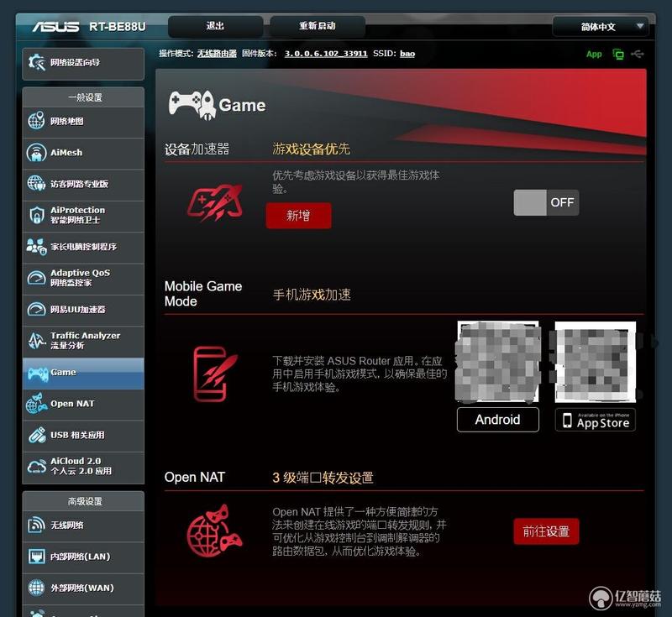Click the USB 相关应用 icon

(x=36, y=435)
